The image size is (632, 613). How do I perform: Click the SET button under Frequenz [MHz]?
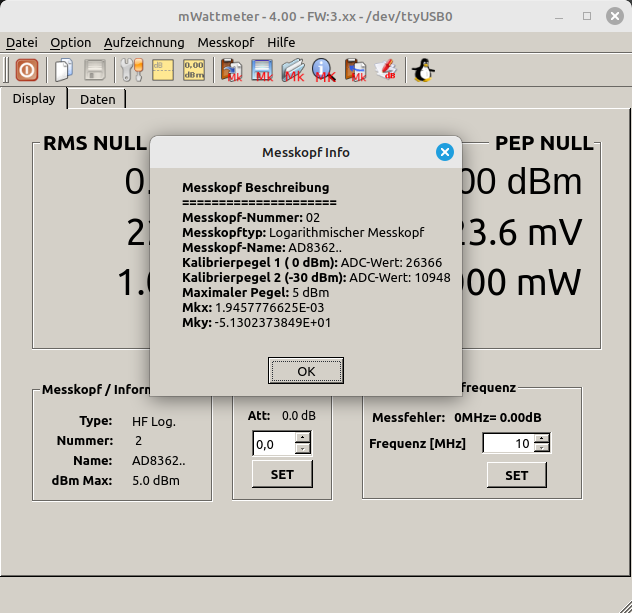click(x=516, y=475)
